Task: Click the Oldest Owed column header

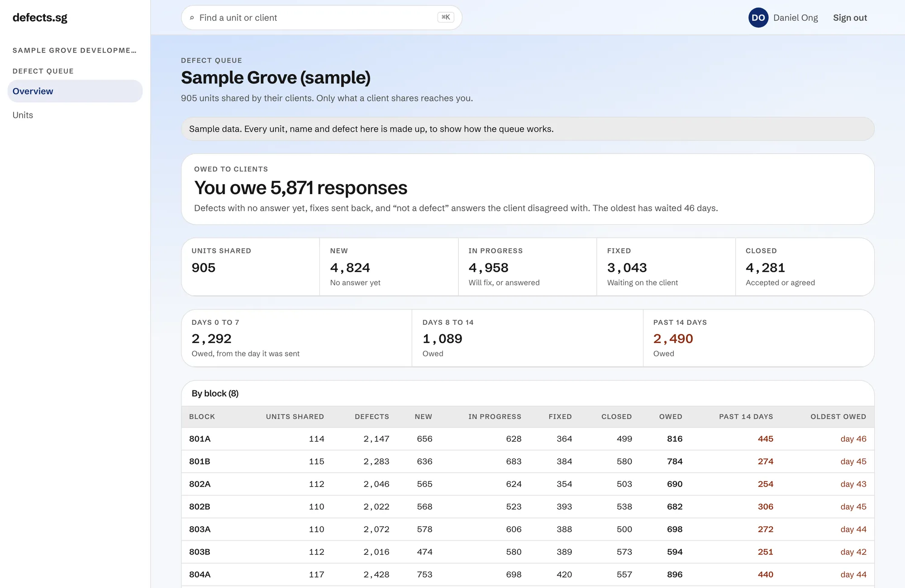Action: [x=838, y=417]
